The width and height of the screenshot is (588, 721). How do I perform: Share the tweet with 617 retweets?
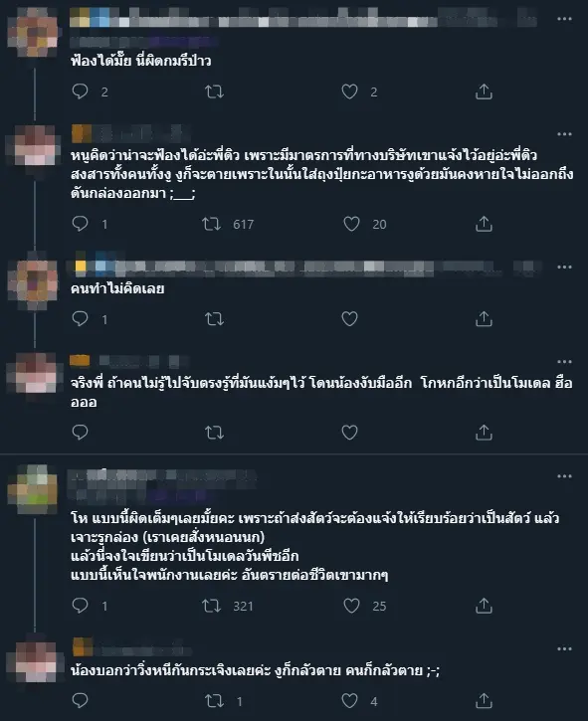(484, 224)
